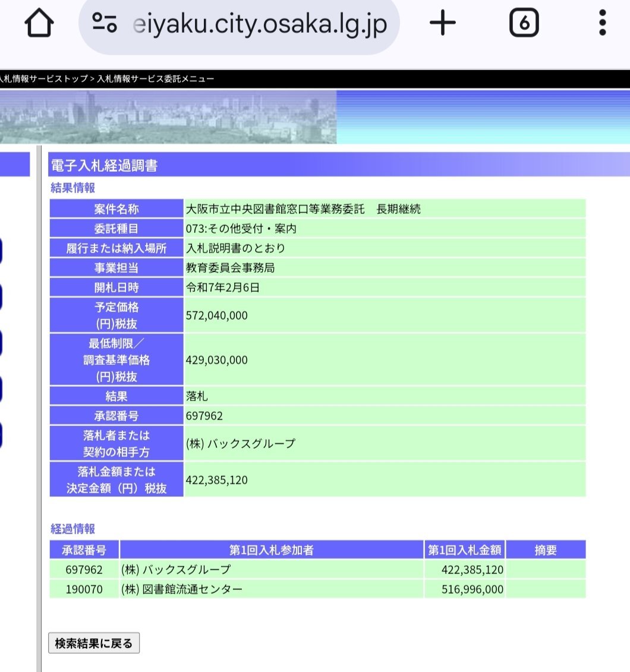The height and width of the screenshot is (672, 630).
Task: Click the 委託種目 label cell
Action: click(x=116, y=228)
